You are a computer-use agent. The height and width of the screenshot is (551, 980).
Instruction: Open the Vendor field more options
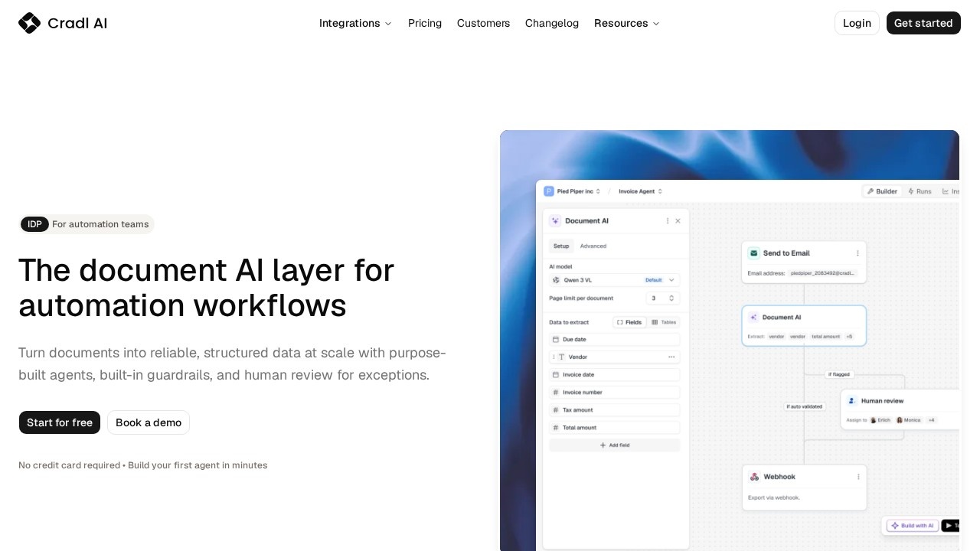point(671,357)
